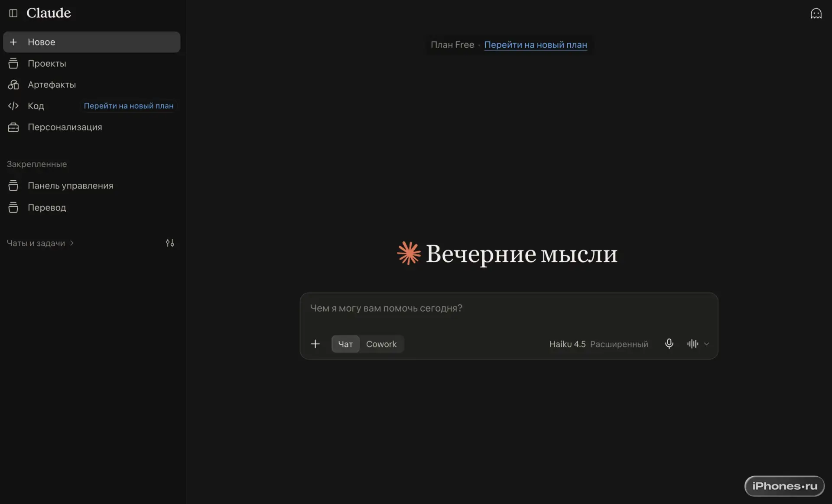Click the 'Claude' logo text
This screenshot has height=504, width=832.
49,13
